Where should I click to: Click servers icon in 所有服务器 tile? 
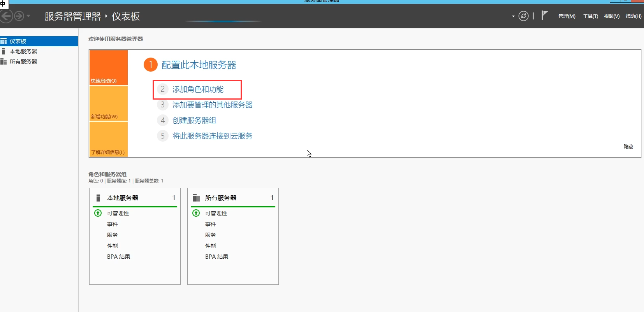[196, 198]
